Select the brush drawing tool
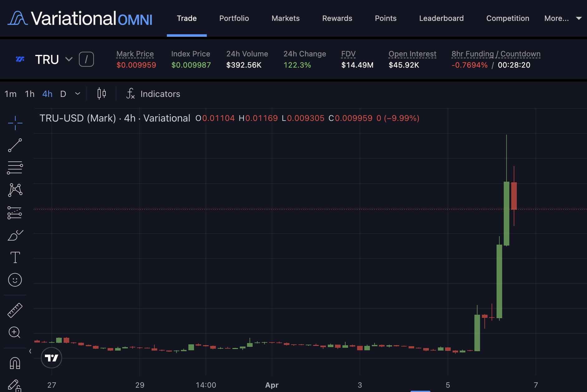This screenshot has height=392, width=587. [x=15, y=235]
